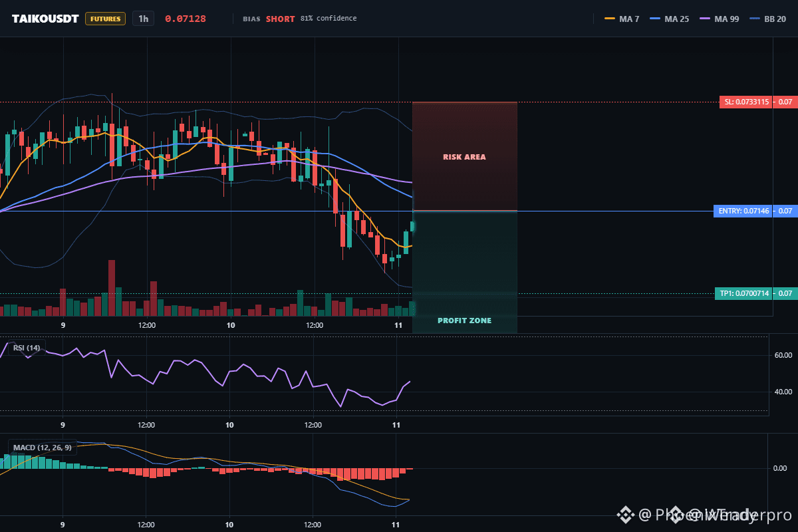Toggle the BB 20 legend item
Image resolution: width=798 pixels, height=532 pixels.
pos(767,19)
